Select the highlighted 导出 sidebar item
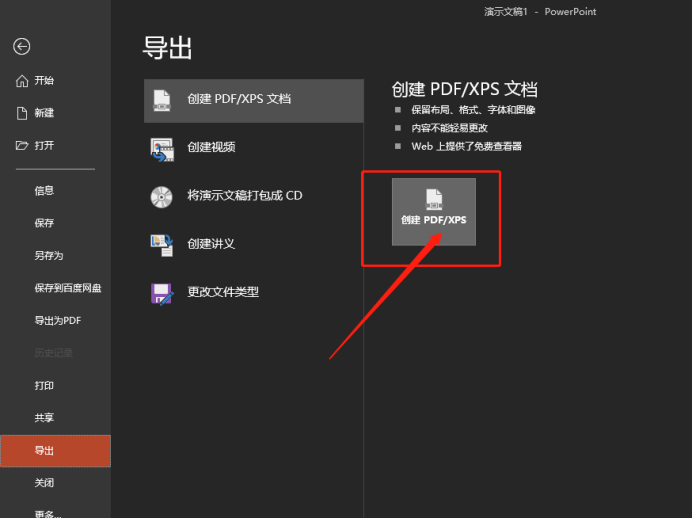The width and height of the screenshot is (692, 518). [55, 451]
